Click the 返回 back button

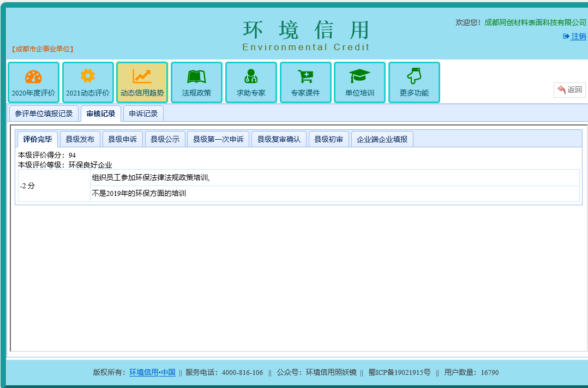tap(569, 90)
